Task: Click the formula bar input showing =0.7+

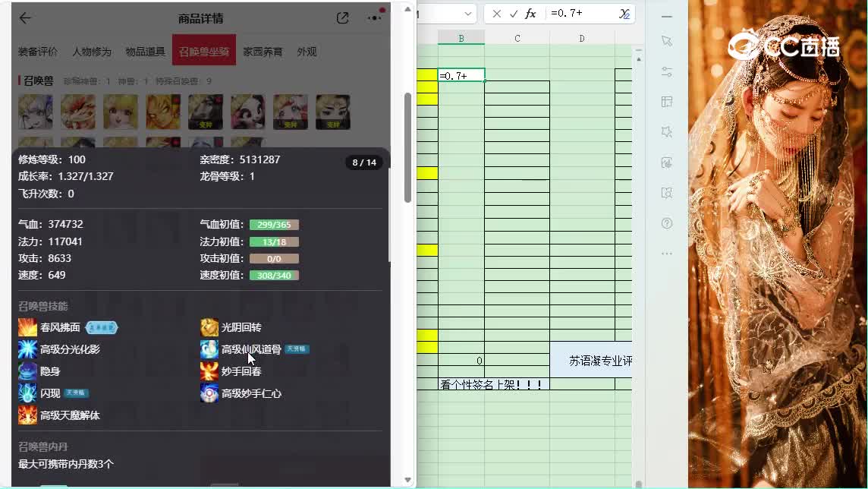Action: 581,14
